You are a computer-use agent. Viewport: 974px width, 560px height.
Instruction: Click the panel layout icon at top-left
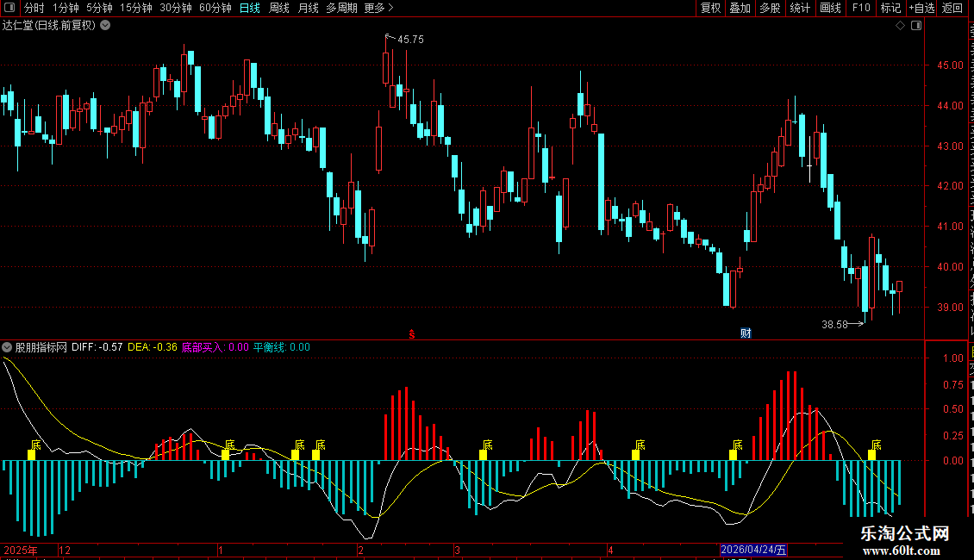pyautogui.click(x=9, y=8)
